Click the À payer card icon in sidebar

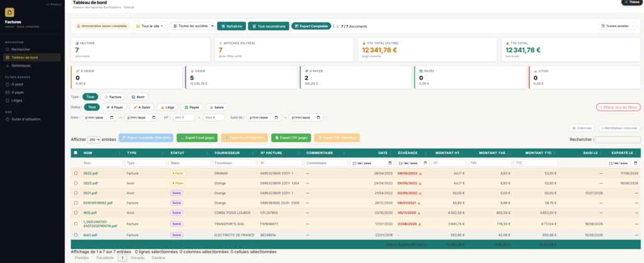click(8, 92)
